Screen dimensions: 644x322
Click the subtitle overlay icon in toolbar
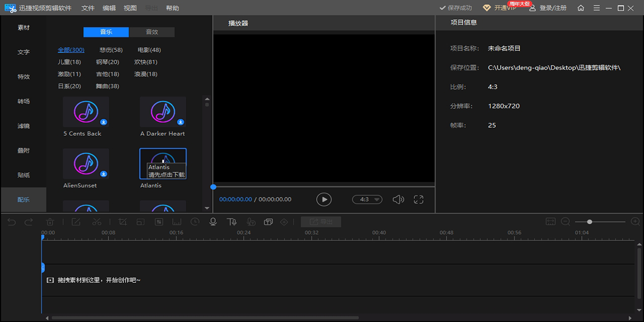(268, 222)
